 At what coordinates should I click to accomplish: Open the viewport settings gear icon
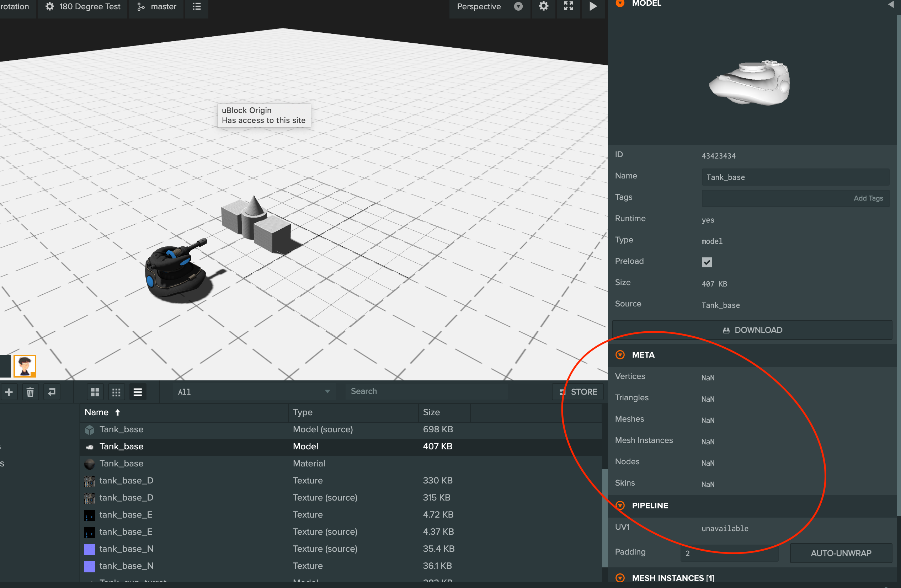coord(544,6)
